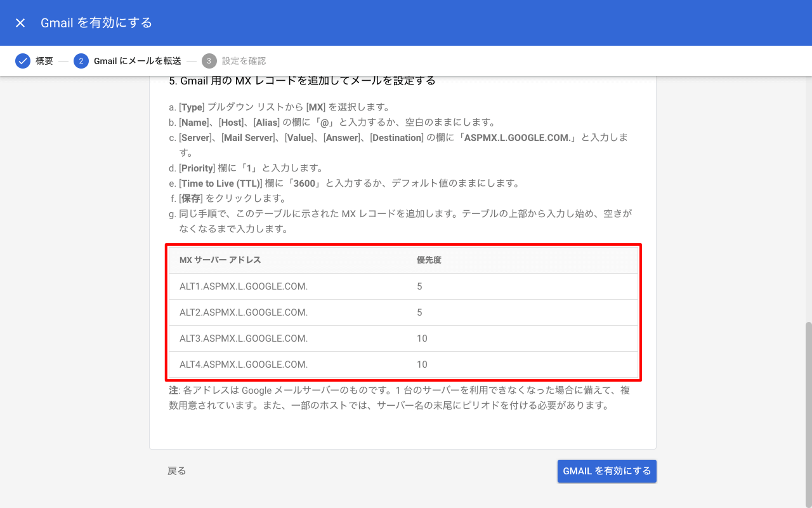Go to 設定を確認 step
812x508 pixels.
coord(244,61)
